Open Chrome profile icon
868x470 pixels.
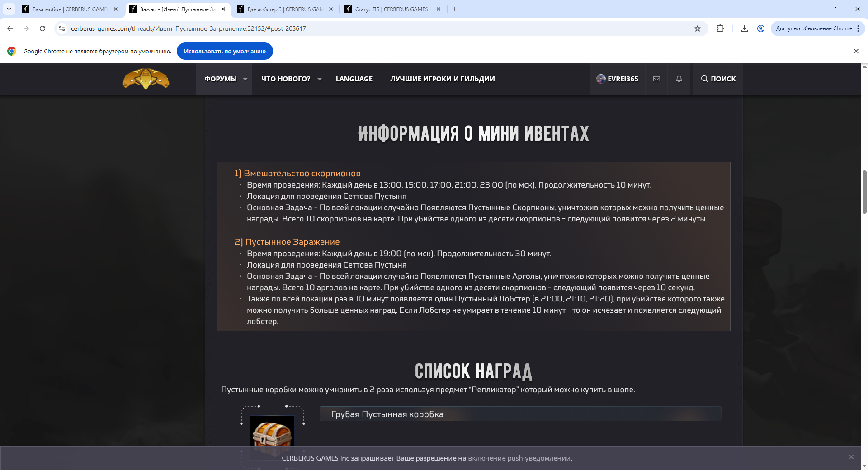click(x=761, y=28)
